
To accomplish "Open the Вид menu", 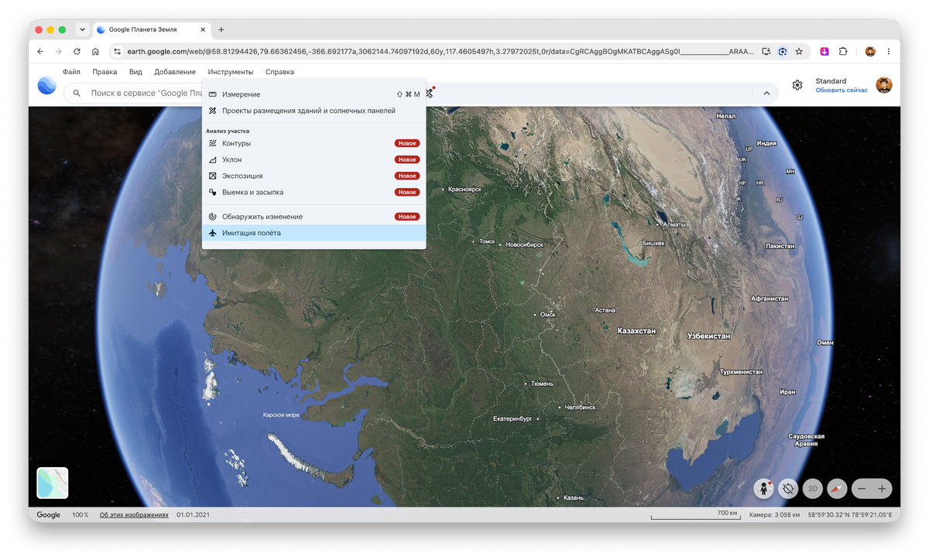I will pos(135,72).
